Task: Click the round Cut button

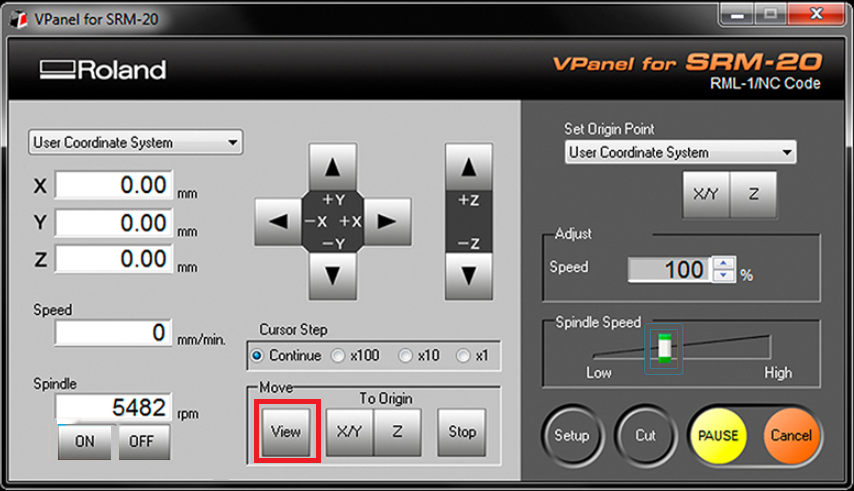Action: [645, 436]
